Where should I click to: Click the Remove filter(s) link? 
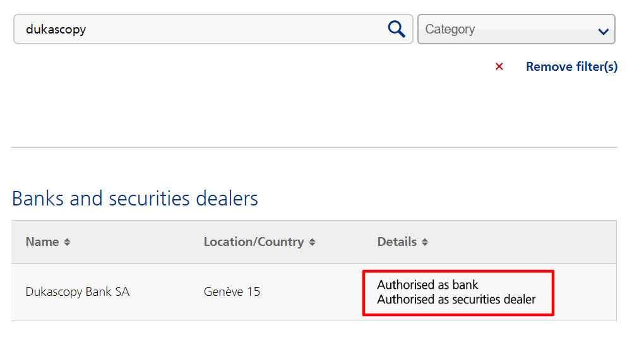click(x=571, y=66)
